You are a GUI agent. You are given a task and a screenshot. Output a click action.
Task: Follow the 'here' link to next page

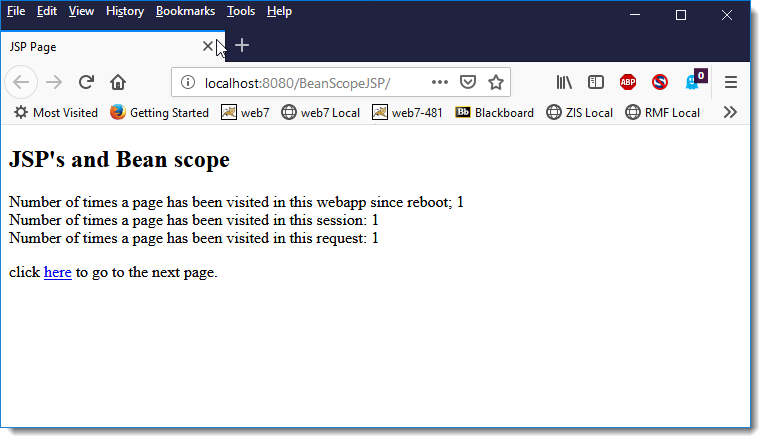[58, 272]
